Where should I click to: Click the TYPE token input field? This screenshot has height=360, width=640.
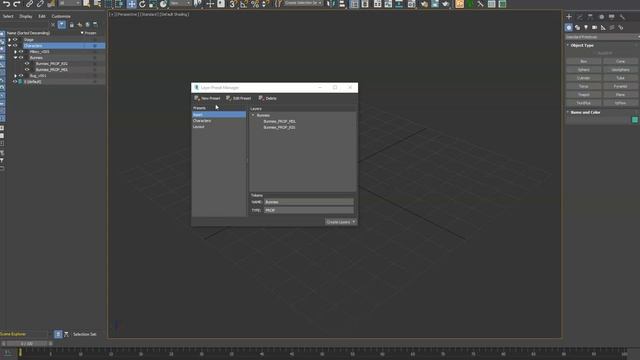click(309, 210)
